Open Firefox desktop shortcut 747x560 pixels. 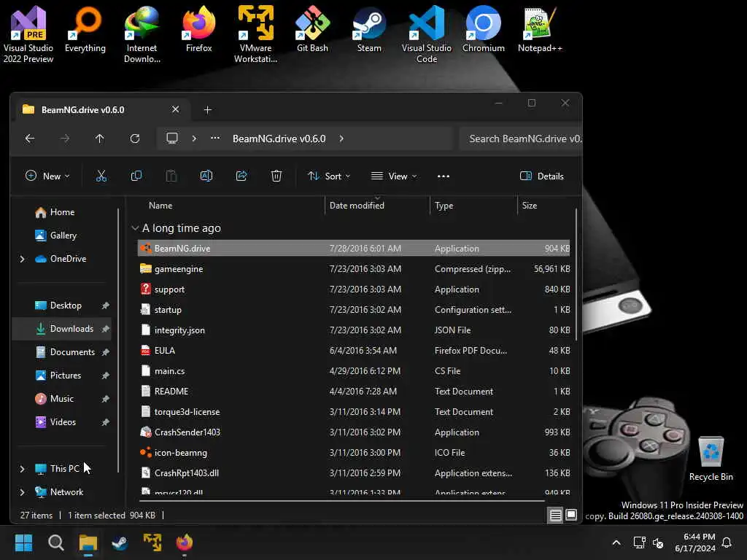point(198,29)
